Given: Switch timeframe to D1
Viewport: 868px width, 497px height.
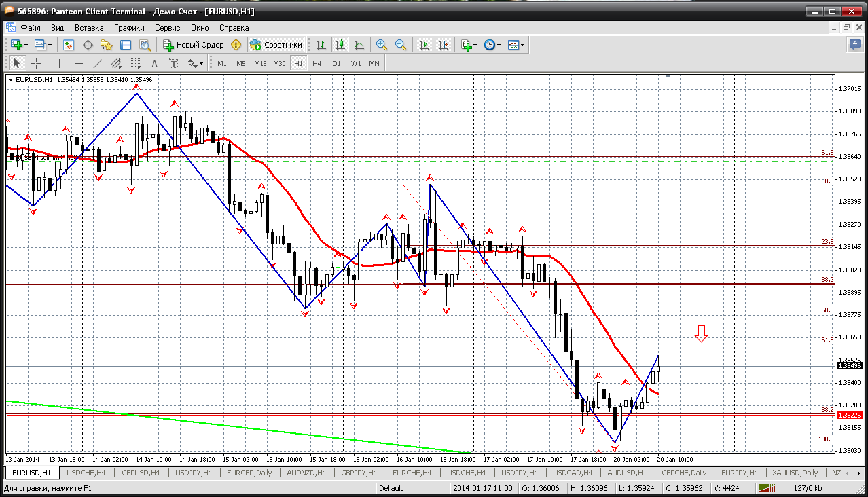Looking at the screenshot, I should point(336,63).
